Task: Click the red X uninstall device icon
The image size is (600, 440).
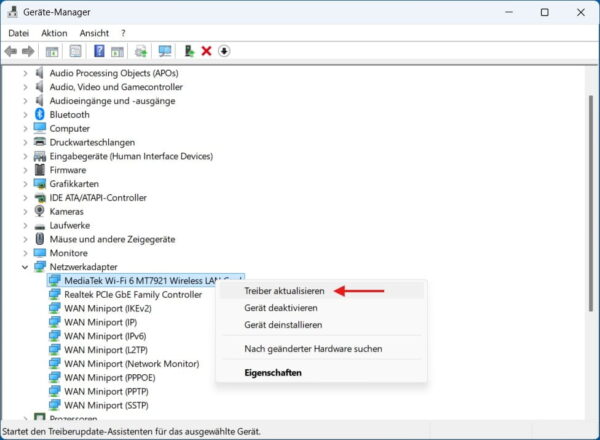Action: [x=207, y=51]
